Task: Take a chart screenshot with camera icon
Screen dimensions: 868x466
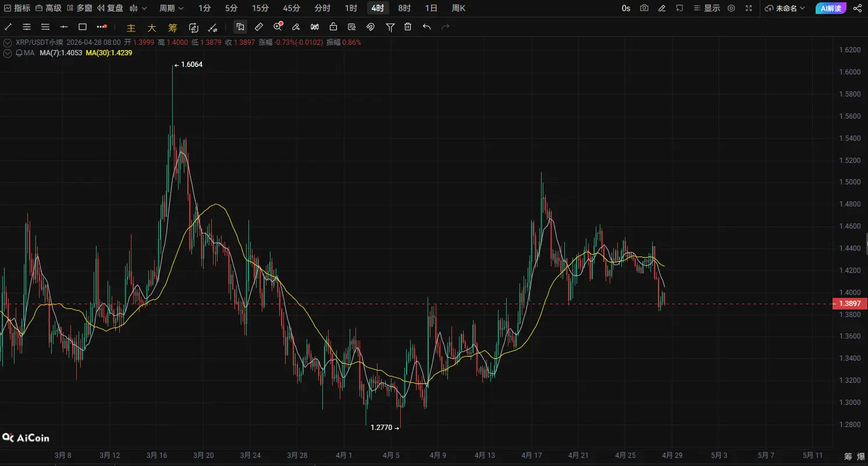Action: tap(644, 8)
